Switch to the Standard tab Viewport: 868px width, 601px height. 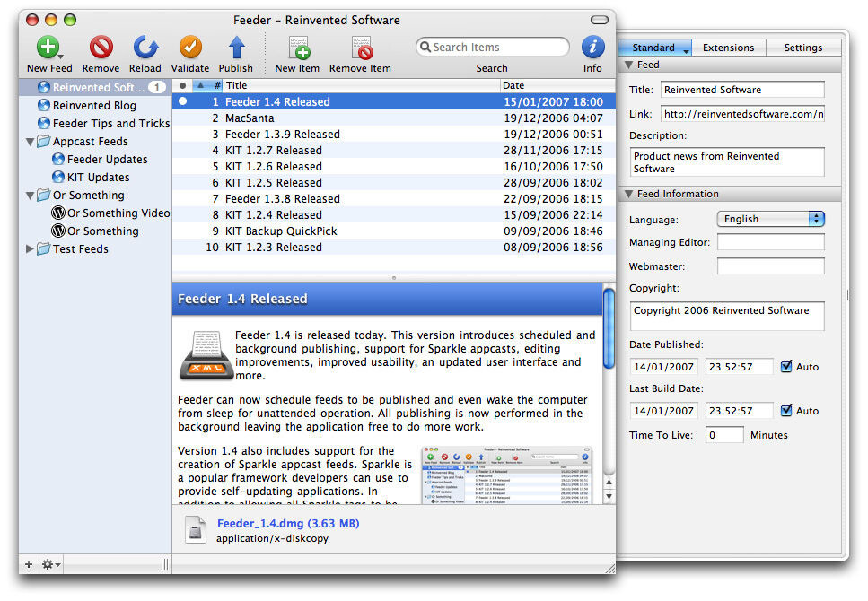tap(653, 48)
